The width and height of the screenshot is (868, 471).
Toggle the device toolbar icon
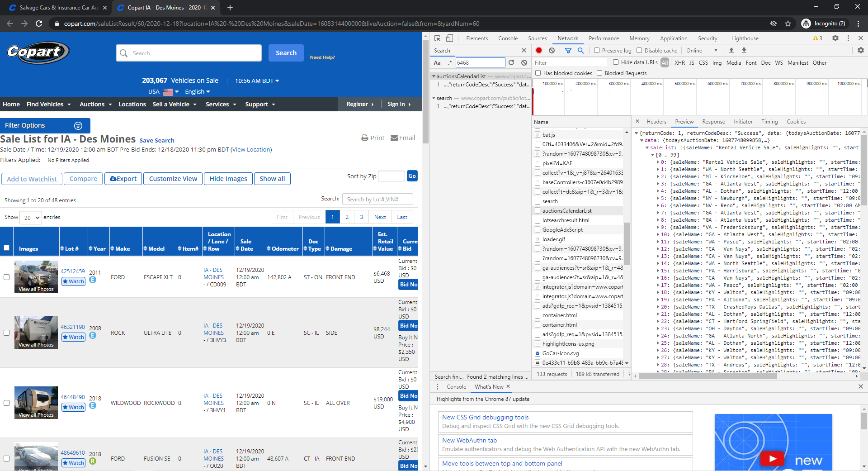[449, 38]
